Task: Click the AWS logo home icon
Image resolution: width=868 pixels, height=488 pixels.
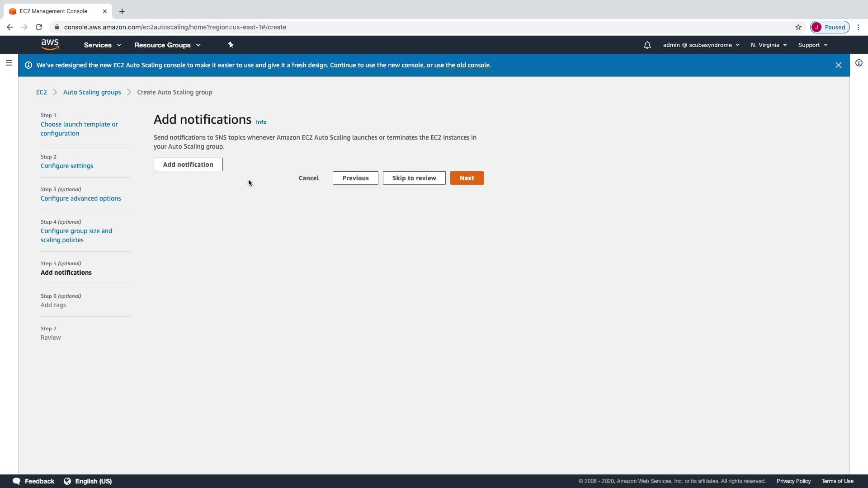Action: [50, 44]
